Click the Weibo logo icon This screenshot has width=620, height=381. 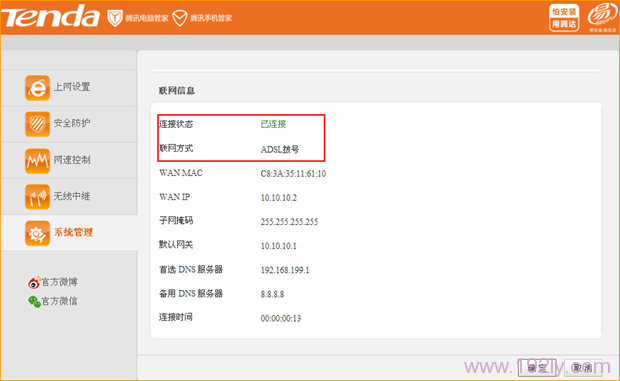tap(34, 282)
